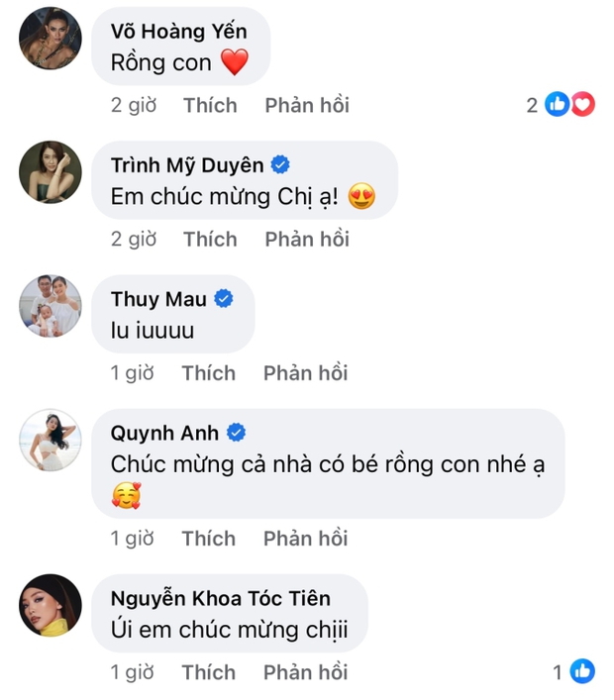This screenshot has width=614, height=700.
Task: Click Võ Hoàng Yến's profile picture
Action: coord(51,41)
